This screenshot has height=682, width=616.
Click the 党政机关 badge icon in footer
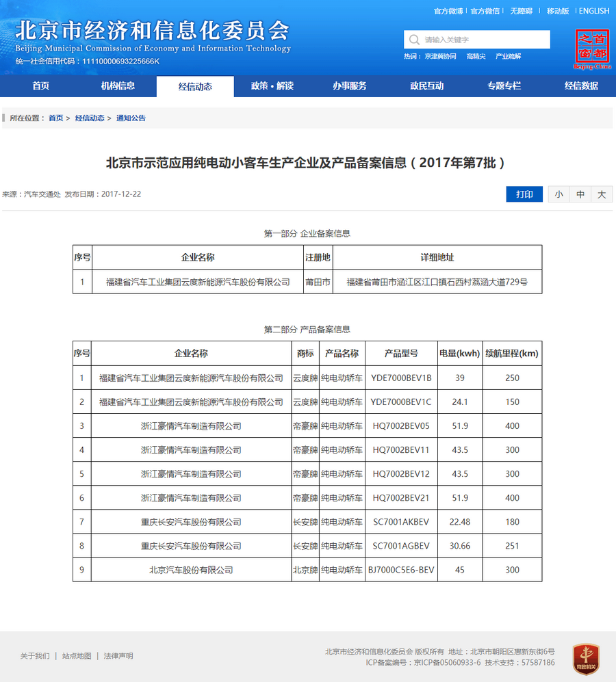tap(586, 659)
